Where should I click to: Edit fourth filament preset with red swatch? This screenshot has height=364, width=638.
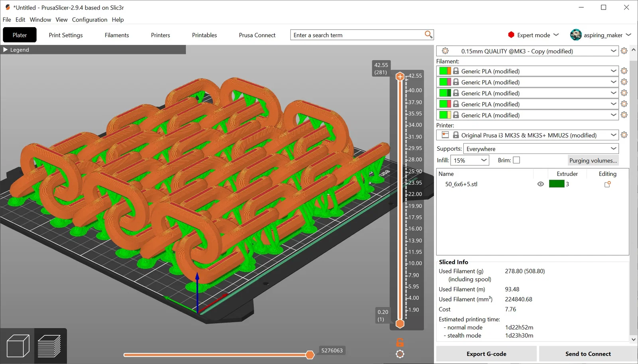tap(624, 104)
